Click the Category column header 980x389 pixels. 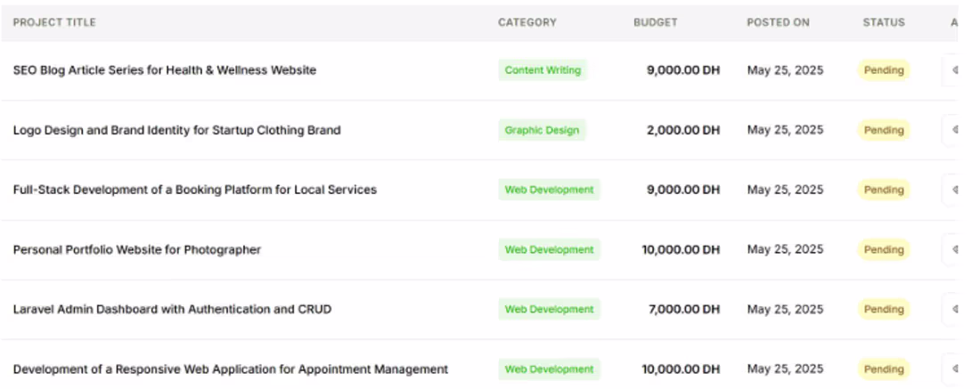coord(527,22)
